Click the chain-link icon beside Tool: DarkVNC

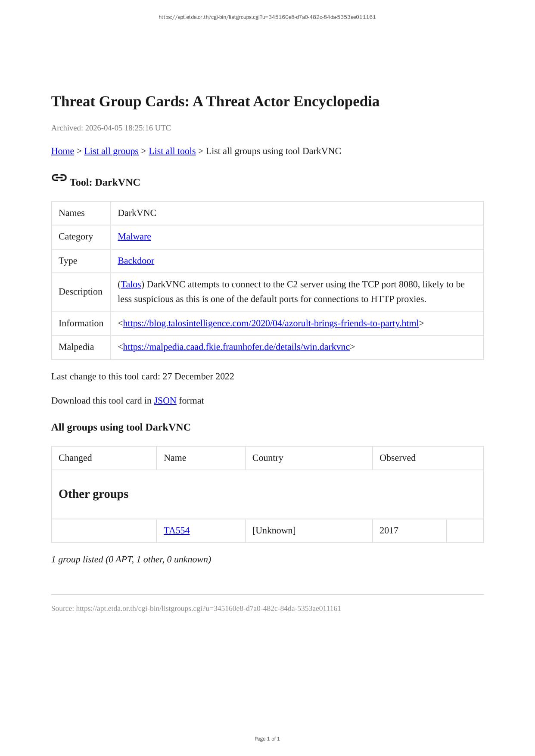[x=59, y=178]
